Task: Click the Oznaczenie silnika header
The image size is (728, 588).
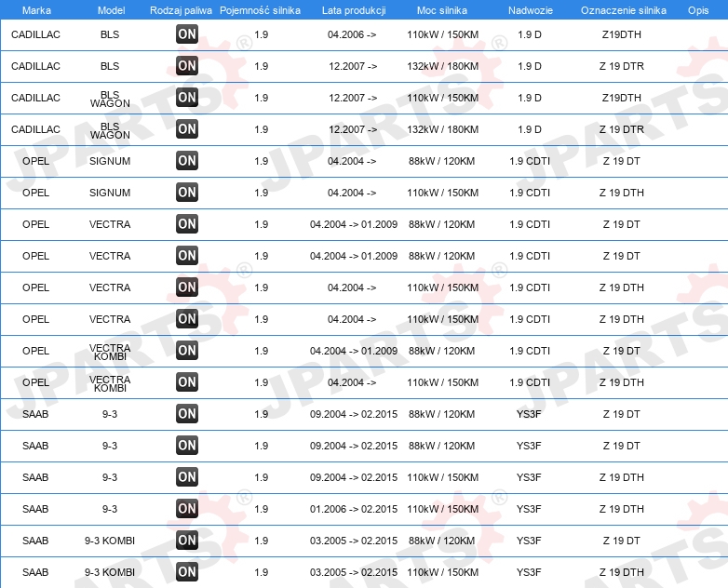Action: point(624,10)
